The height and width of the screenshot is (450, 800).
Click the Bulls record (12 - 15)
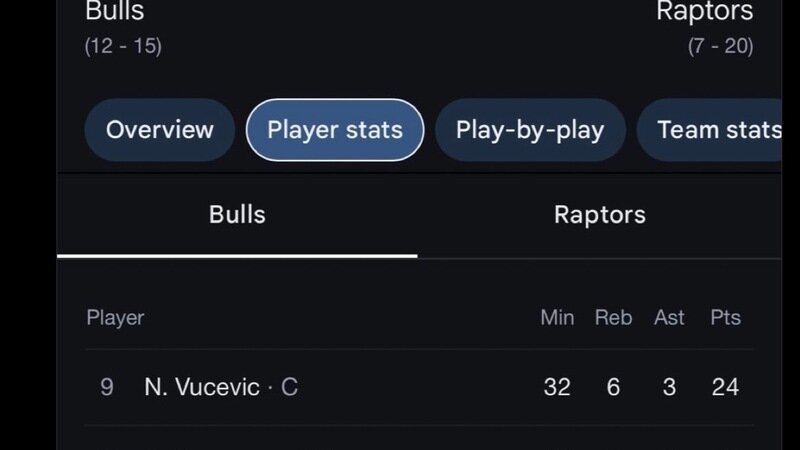[x=124, y=46]
